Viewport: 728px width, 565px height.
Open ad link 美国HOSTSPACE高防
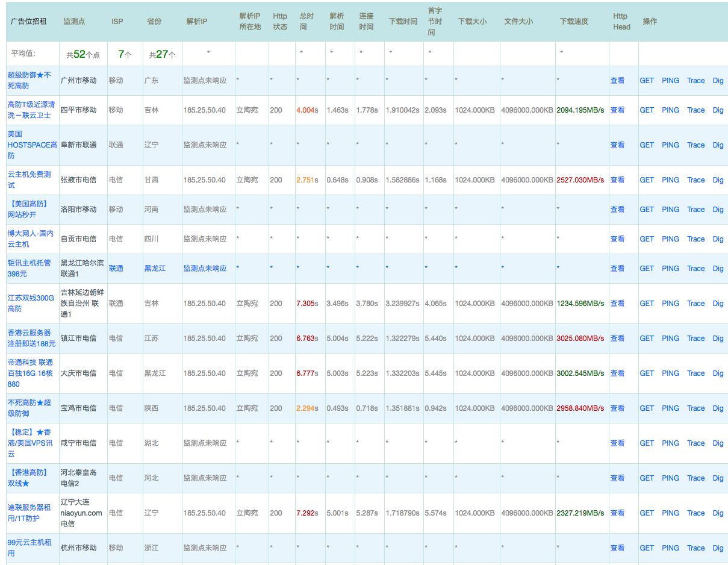pyautogui.click(x=33, y=145)
